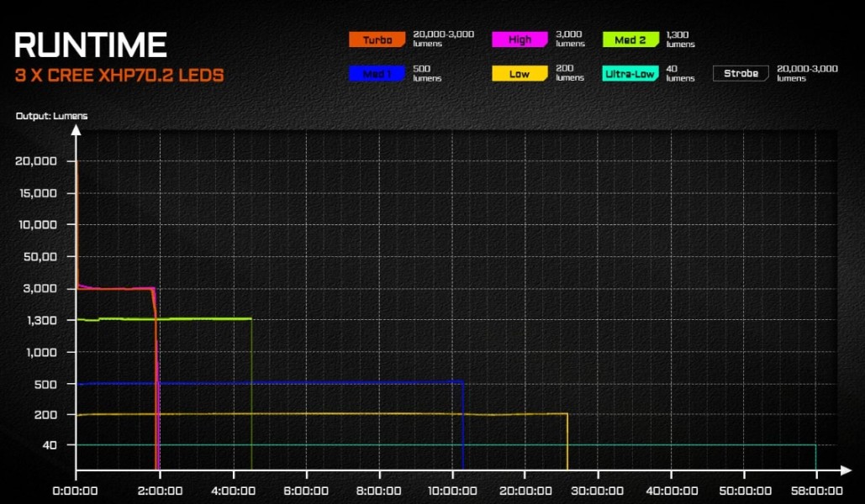Select the Med 2 legend swatch
This screenshot has height=504, width=865.
(x=630, y=39)
